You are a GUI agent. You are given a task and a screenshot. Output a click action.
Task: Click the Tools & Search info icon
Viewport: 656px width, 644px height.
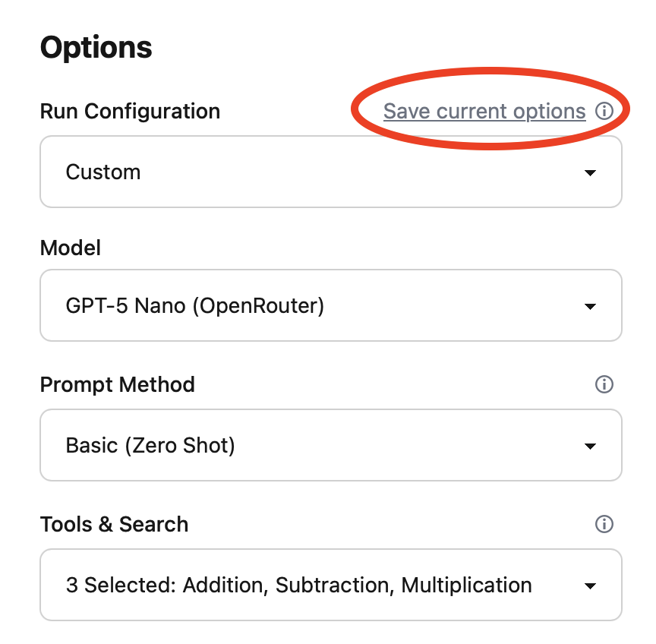[604, 524]
